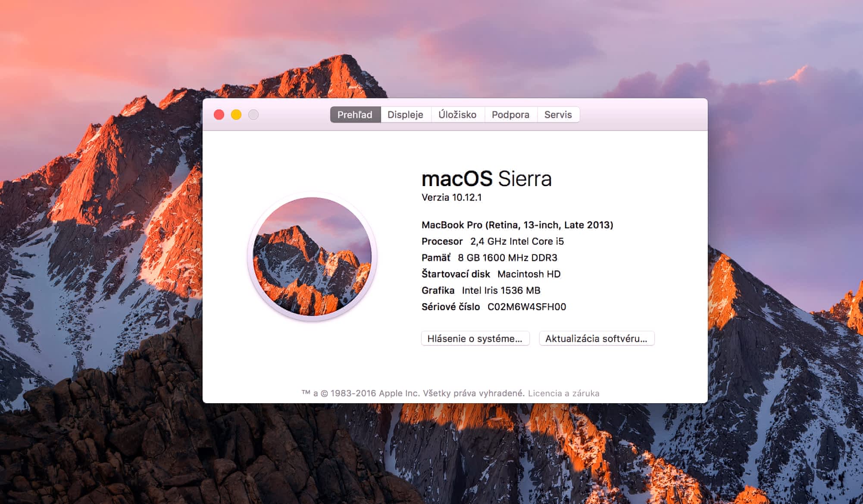Click the MacBook Pro model name line
Viewport: 863px width, 504px height.
click(x=517, y=225)
